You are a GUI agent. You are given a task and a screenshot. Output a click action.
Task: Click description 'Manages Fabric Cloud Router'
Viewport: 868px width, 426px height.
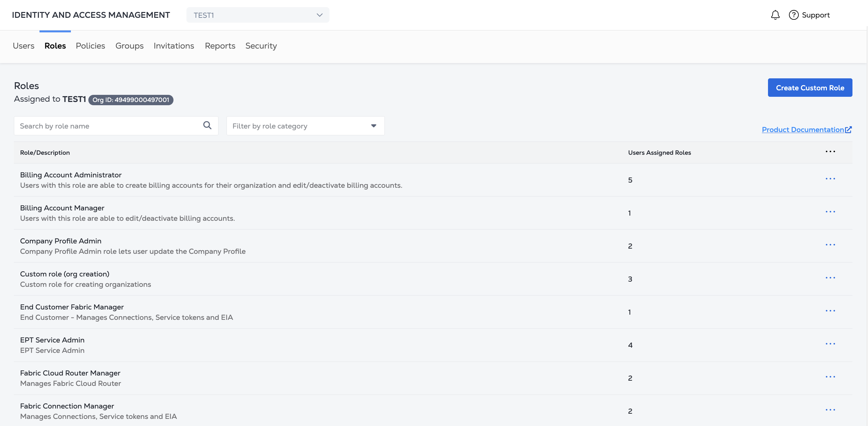(x=71, y=384)
